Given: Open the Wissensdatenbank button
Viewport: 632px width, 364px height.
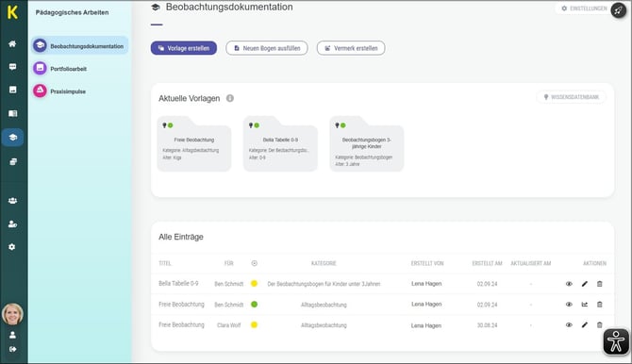Looking at the screenshot, I should [x=571, y=97].
